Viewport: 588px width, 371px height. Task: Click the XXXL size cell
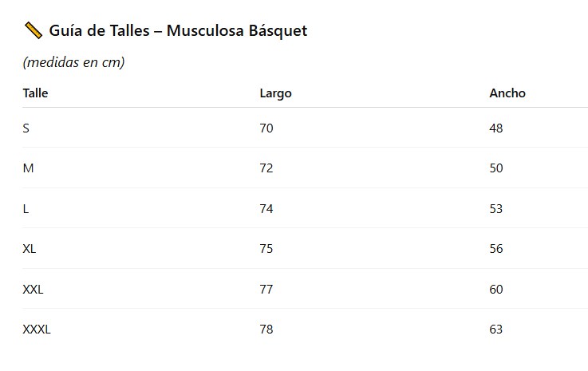(37, 329)
